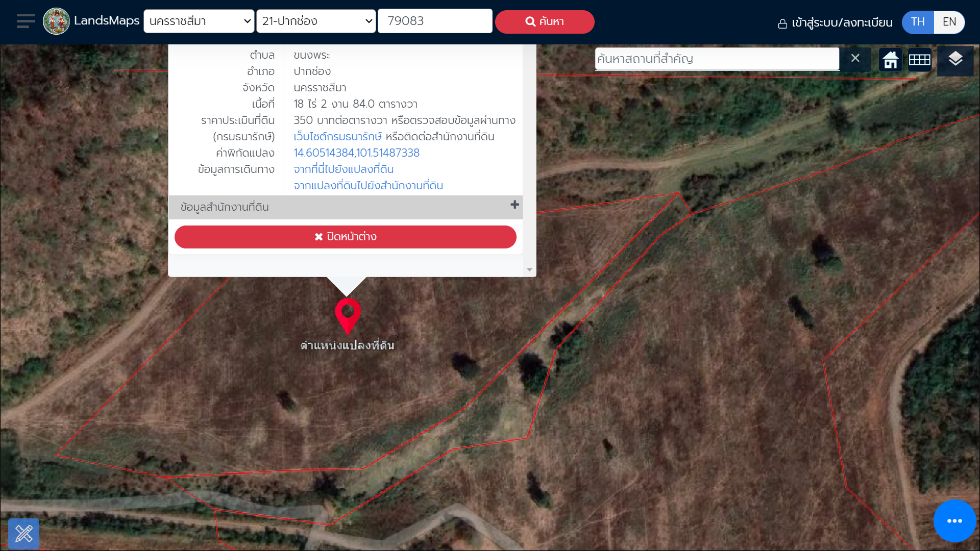Click the parcel coordinates link 14.60514384,101.51487338
The width and height of the screenshot is (980, 551).
click(x=356, y=153)
